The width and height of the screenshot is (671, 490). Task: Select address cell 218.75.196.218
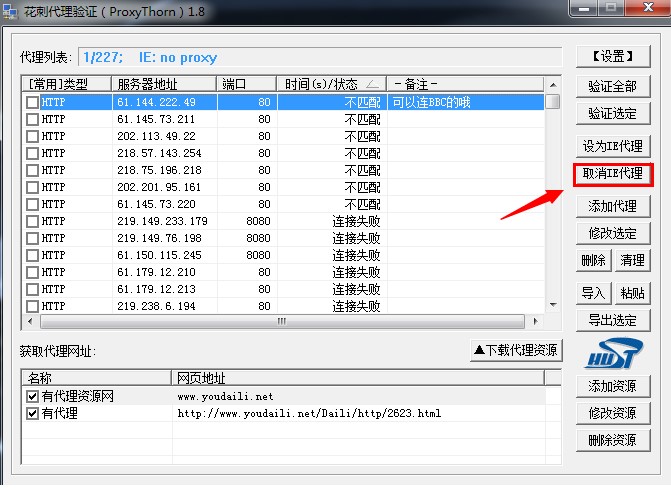click(165, 170)
